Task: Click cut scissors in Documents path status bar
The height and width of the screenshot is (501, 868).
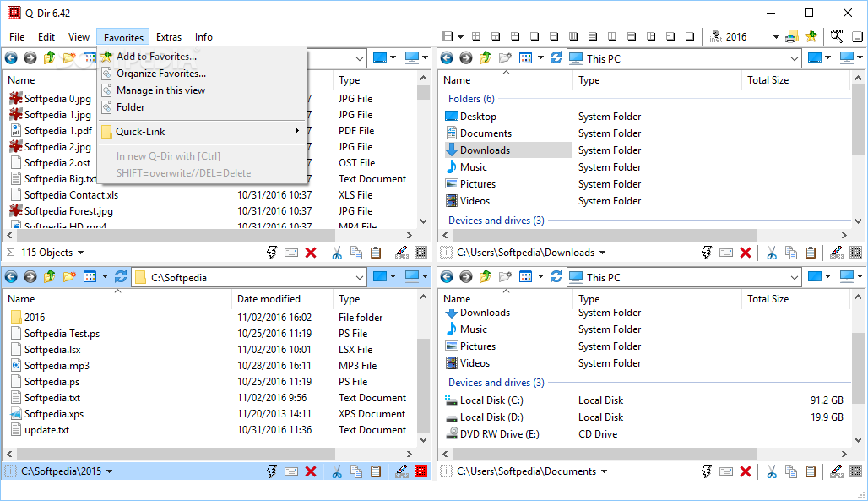Action: click(772, 471)
